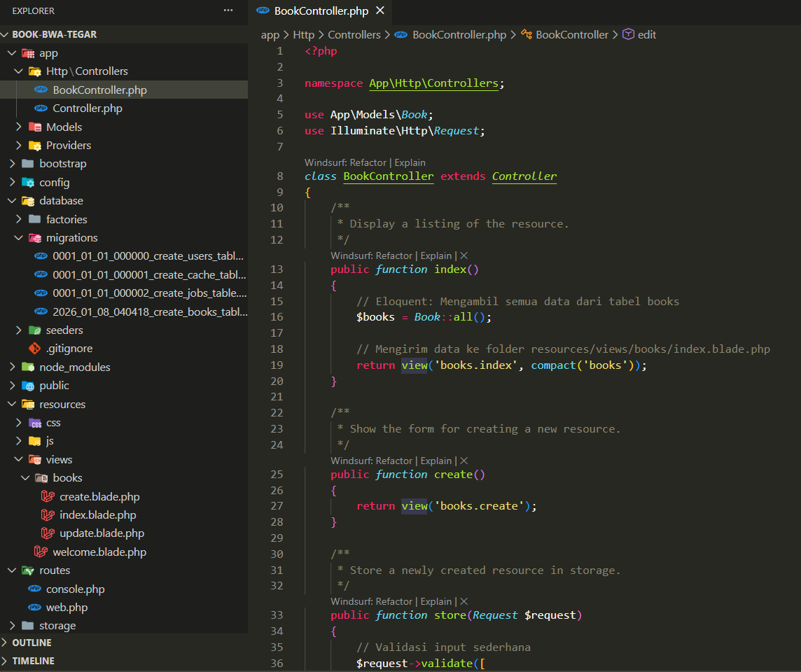Open update.blade.php Laravel view file
The width and height of the screenshot is (801, 672).
(102, 533)
